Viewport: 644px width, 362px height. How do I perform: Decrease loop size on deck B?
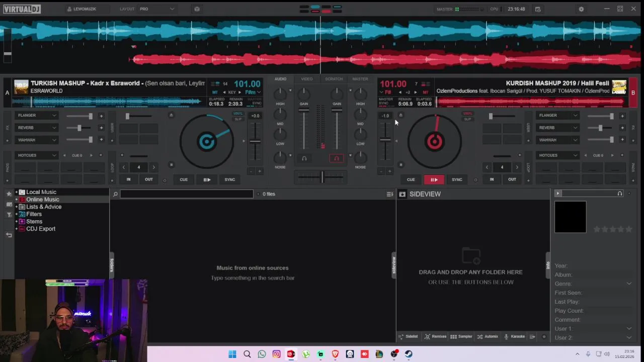coord(487,167)
